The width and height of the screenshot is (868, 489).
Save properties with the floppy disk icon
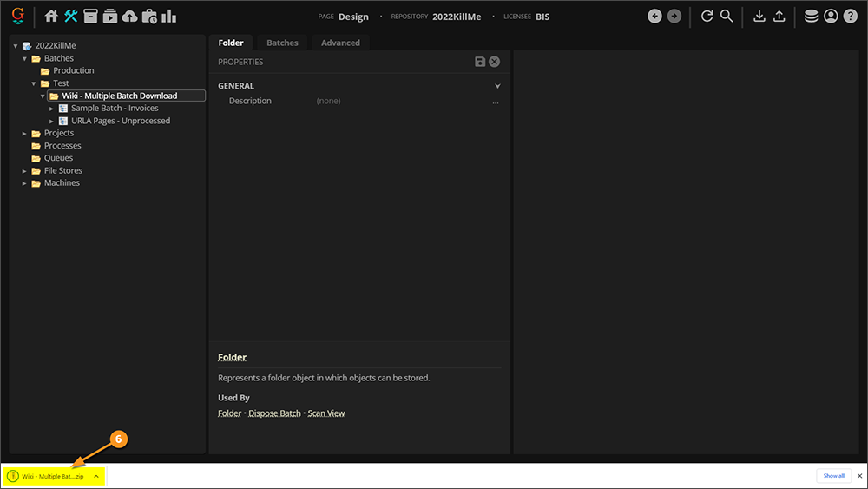[x=480, y=62]
